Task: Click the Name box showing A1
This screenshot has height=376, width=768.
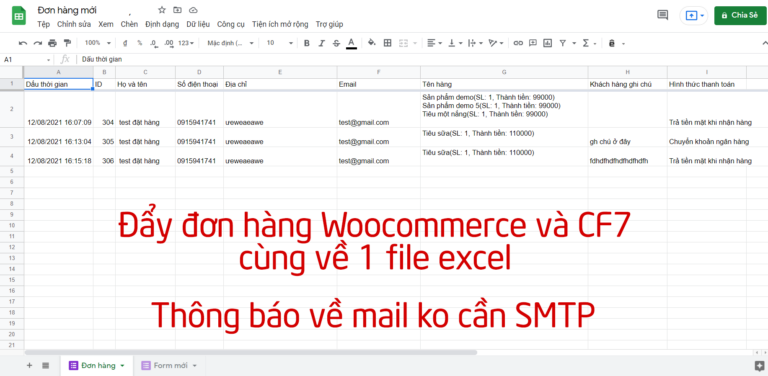Action: (27, 59)
